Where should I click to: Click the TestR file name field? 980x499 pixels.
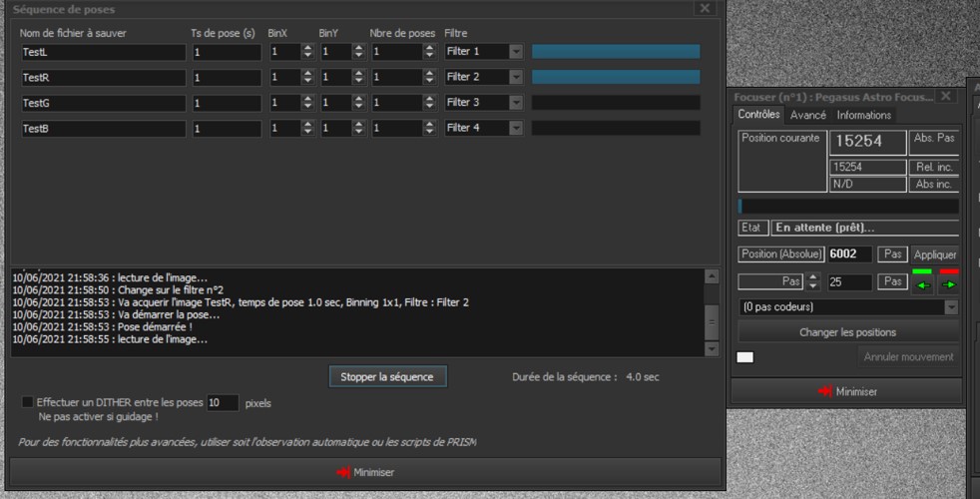pos(103,77)
